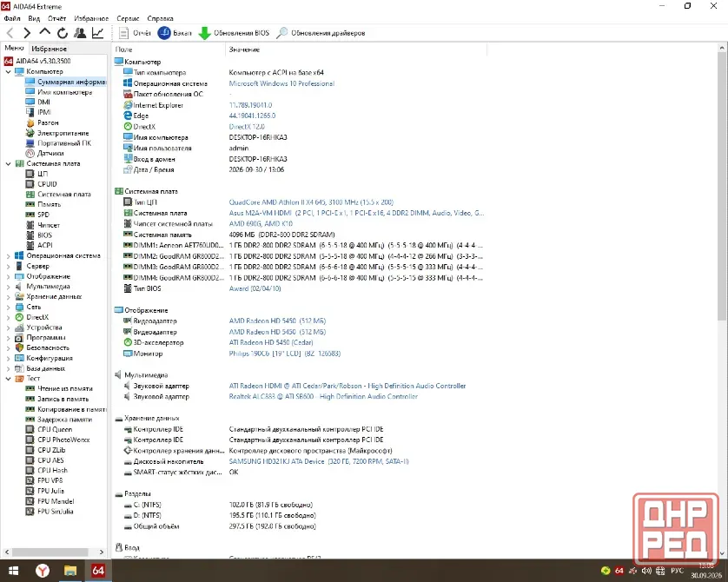Open Philips 190C6 monitor link
The image size is (728, 582).
click(285, 354)
